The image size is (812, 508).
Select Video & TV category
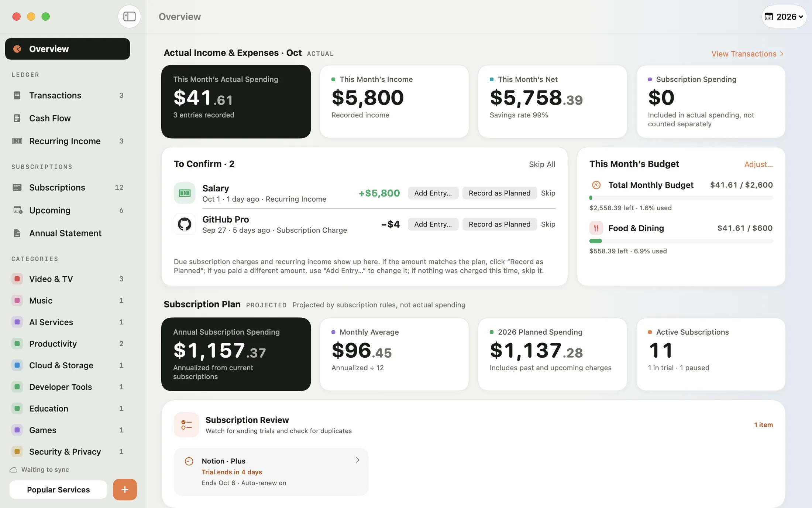68,279
